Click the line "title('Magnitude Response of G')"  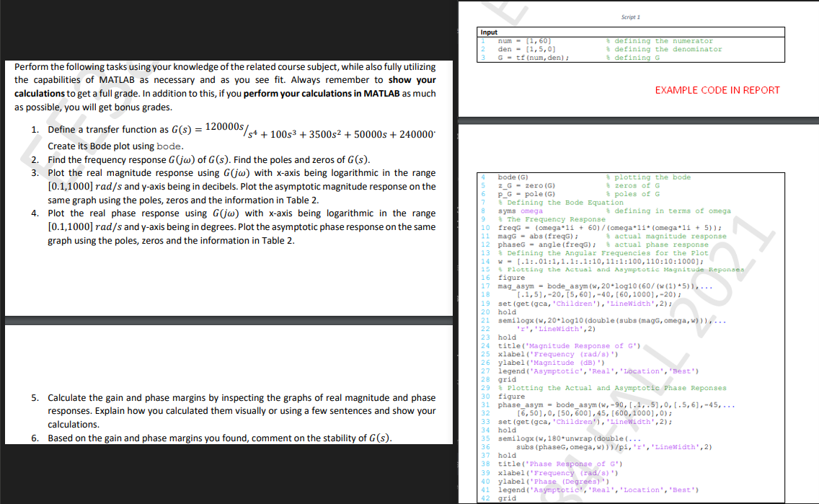(x=570, y=346)
